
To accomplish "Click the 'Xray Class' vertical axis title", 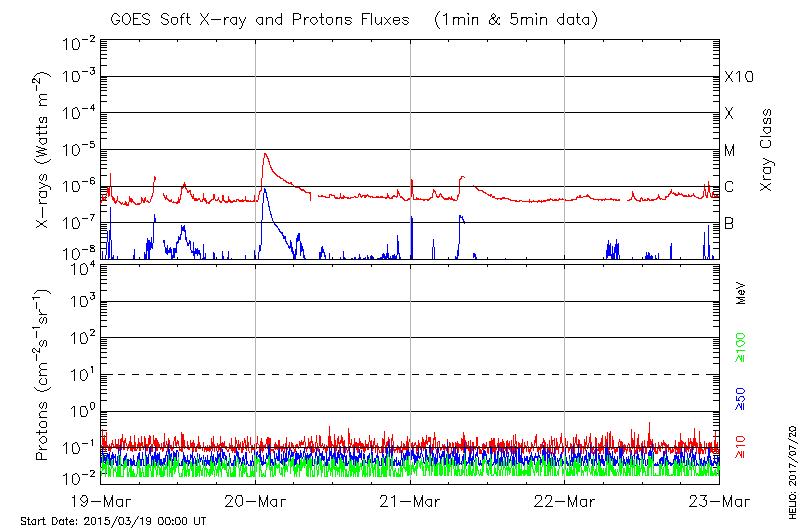I will 766,150.
